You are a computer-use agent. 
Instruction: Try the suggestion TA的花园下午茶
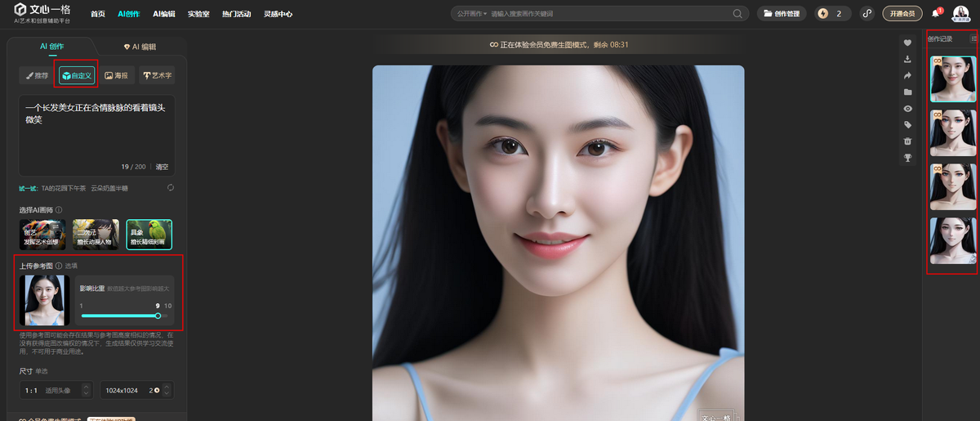[64, 188]
